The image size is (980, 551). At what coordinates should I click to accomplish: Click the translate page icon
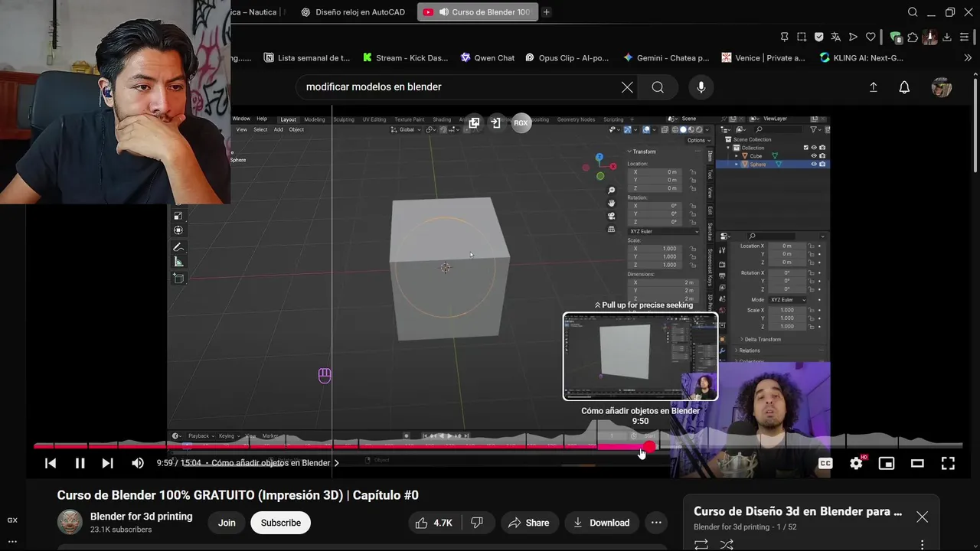[x=836, y=37]
